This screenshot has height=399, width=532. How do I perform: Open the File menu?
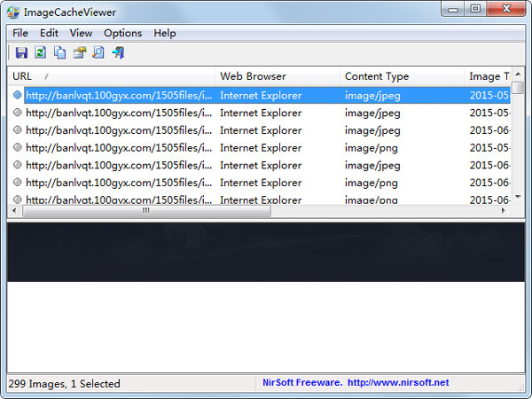pyautogui.click(x=20, y=33)
